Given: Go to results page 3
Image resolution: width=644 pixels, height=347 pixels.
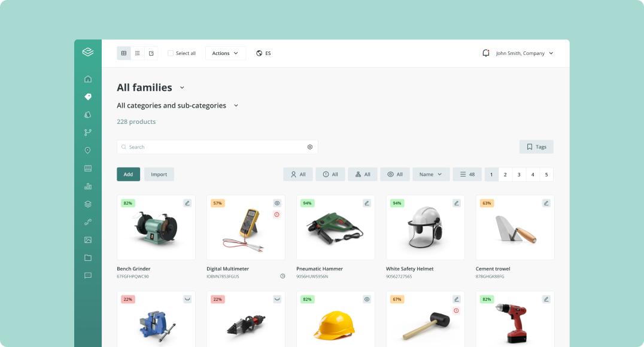Looking at the screenshot, I should [519, 173].
